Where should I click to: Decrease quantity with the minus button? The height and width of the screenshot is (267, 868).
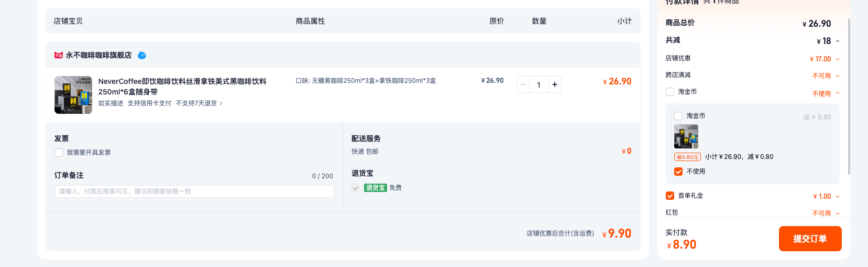(523, 84)
